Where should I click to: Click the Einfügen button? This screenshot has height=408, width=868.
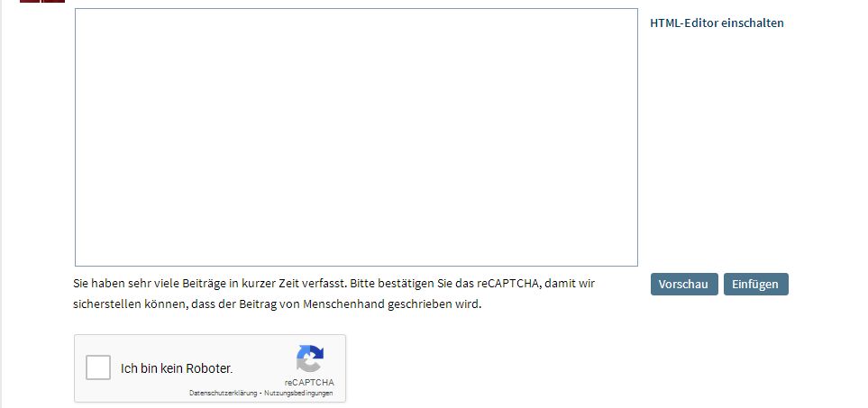click(755, 285)
